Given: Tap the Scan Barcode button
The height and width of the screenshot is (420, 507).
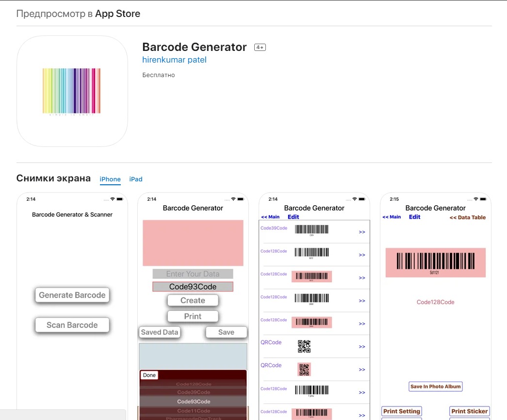Looking at the screenshot, I should (x=72, y=325).
